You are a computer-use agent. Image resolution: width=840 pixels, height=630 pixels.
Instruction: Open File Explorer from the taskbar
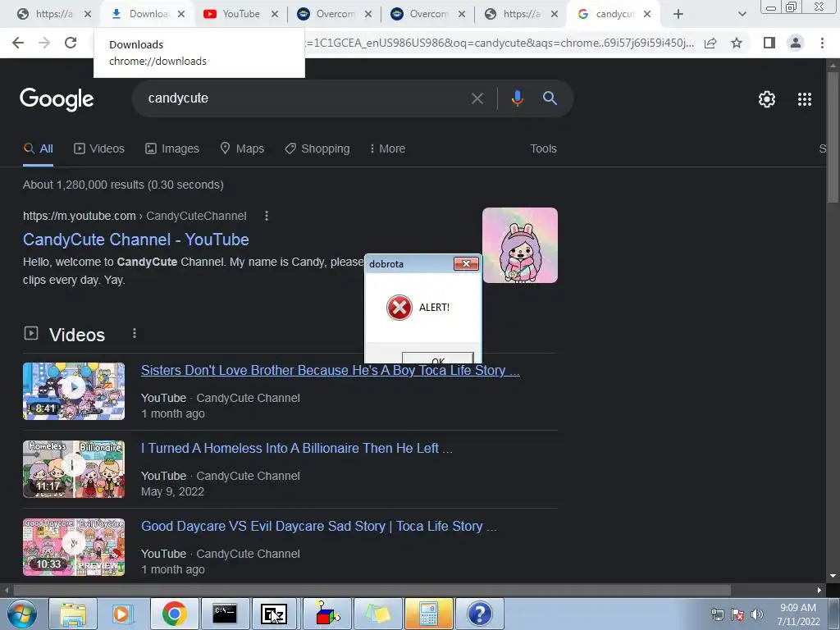tap(73, 614)
